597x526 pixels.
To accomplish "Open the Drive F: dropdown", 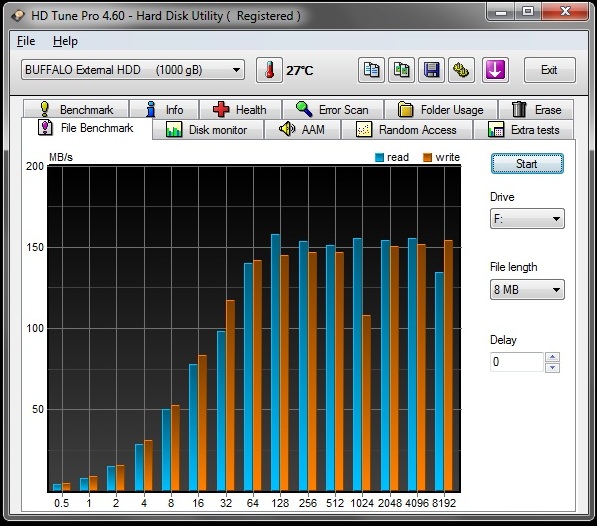I will coord(527,218).
